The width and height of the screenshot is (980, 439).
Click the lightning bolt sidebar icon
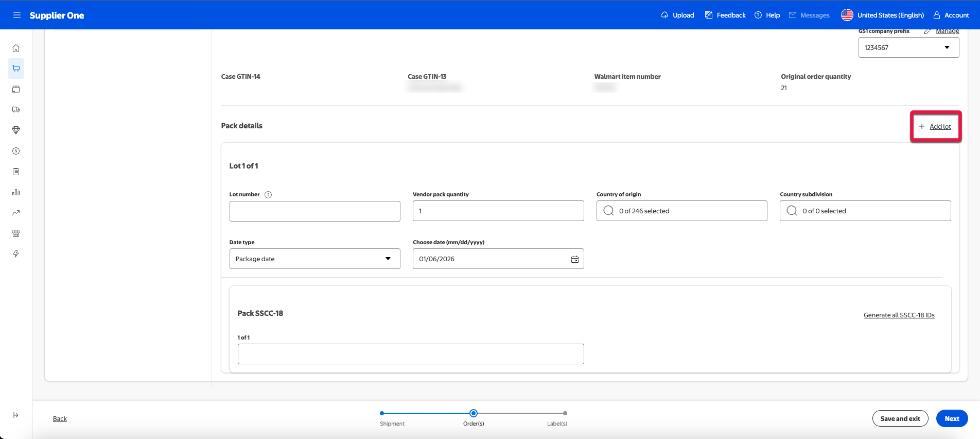[x=16, y=254]
